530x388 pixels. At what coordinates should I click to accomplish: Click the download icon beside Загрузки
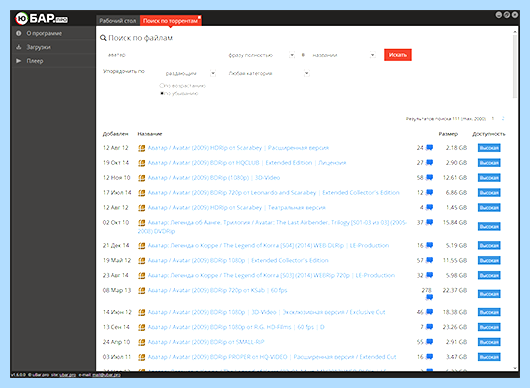coord(19,47)
